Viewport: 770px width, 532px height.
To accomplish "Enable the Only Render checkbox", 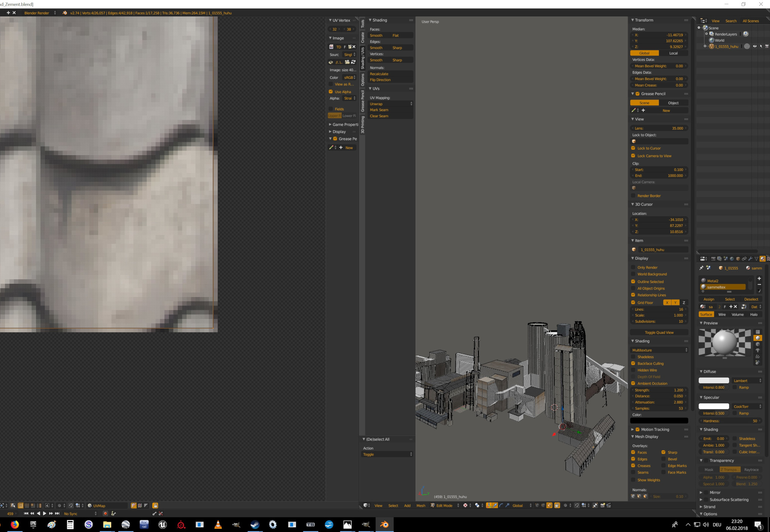I will (x=633, y=268).
